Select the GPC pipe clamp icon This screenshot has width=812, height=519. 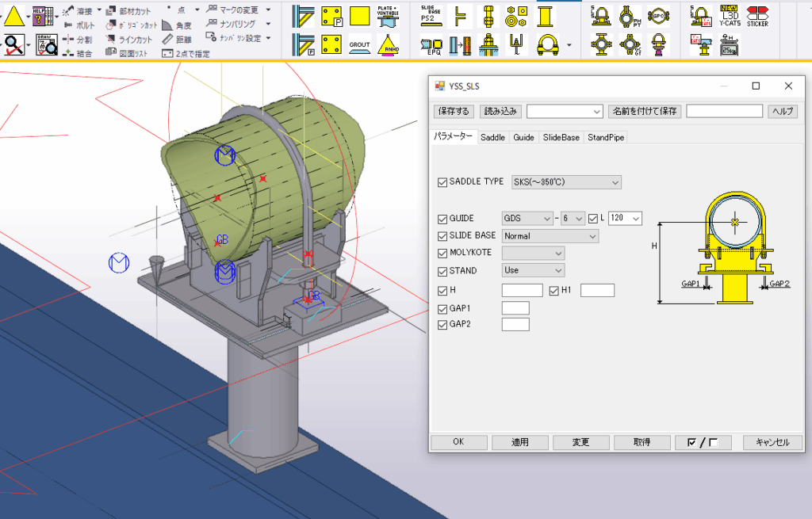[x=657, y=15]
